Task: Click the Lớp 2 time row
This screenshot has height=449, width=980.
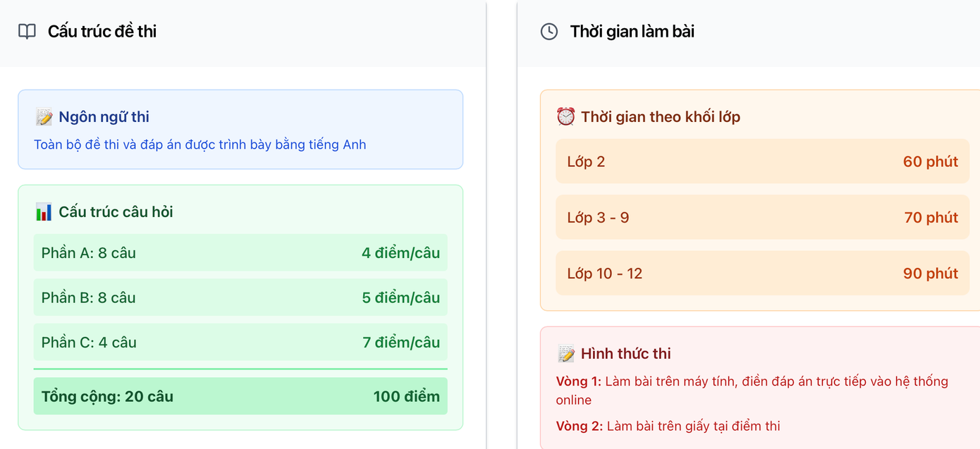Action: (762, 161)
